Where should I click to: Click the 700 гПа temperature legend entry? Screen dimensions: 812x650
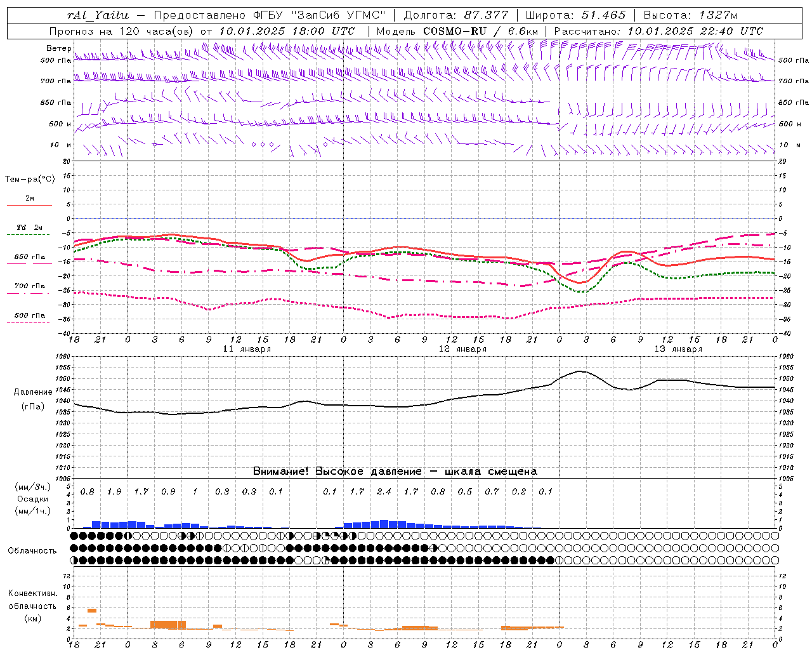coord(30,286)
